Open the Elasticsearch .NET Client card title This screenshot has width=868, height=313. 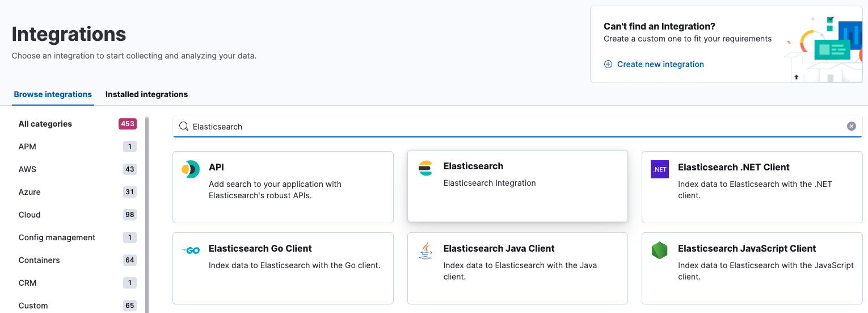(734, 167)
